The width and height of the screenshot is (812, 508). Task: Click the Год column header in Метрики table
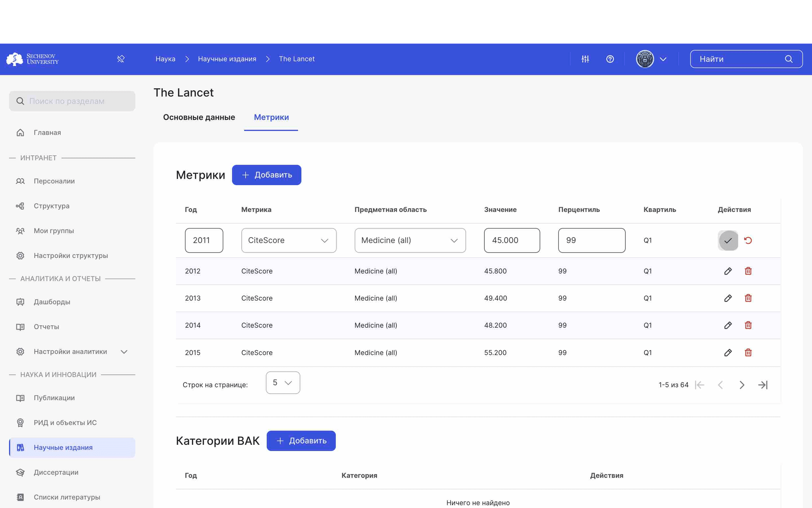[191, 210]
